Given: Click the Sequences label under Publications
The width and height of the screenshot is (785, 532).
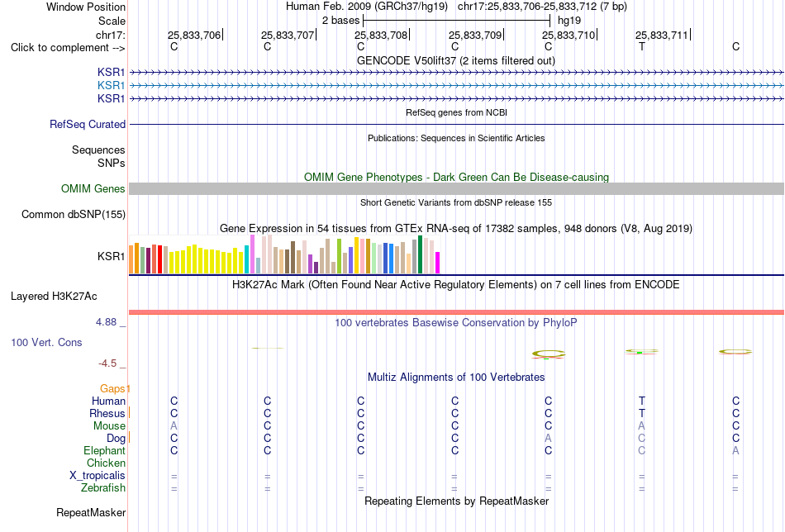Looking at the screenshot, I should click(98, 150).
